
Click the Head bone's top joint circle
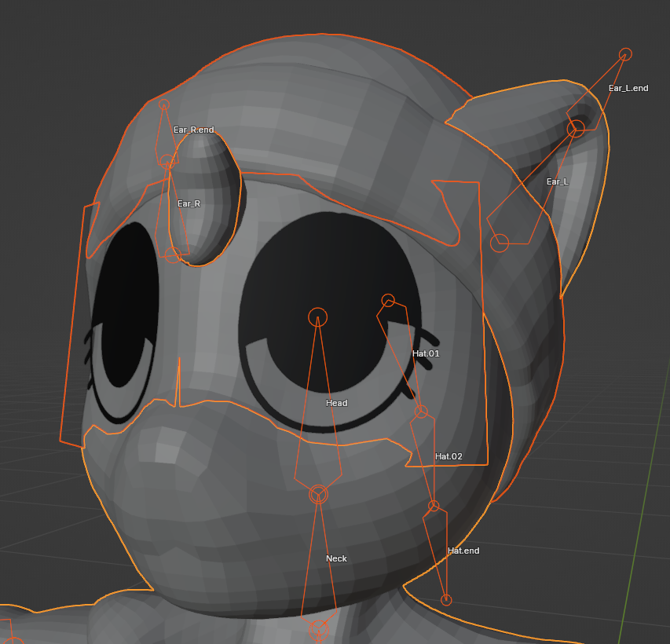317,317
